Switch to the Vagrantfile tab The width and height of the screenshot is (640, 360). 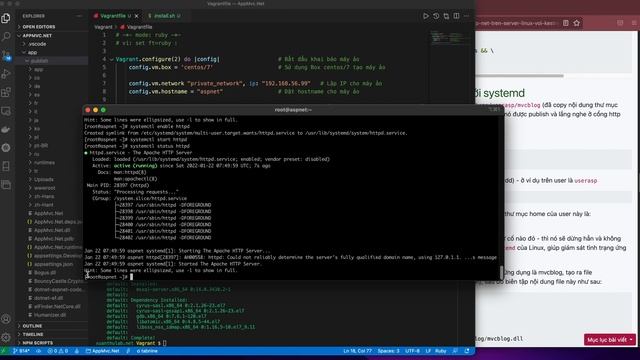tap(113, 16)
